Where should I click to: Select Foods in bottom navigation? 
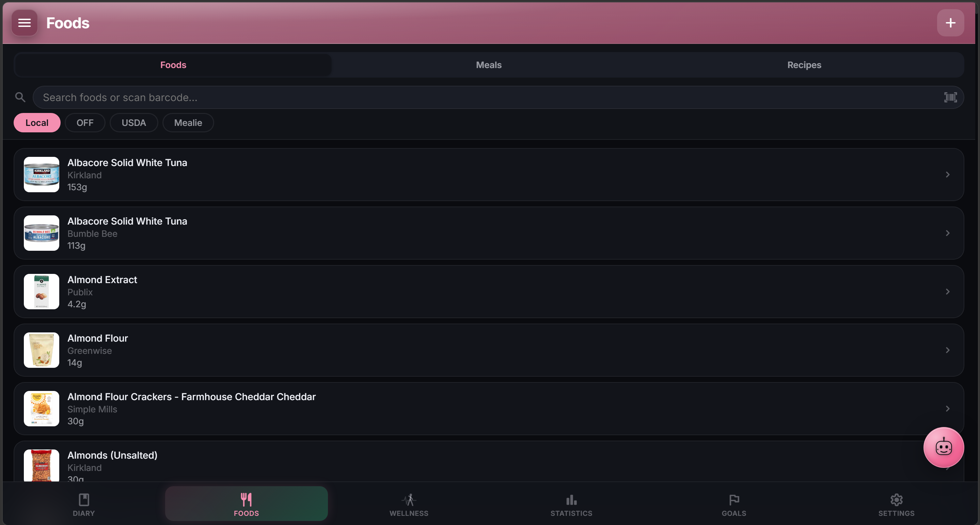(246, 504)
